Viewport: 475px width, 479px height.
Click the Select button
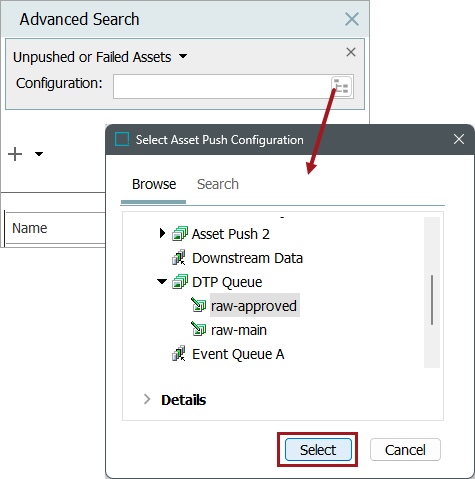[x=318, y=450]
